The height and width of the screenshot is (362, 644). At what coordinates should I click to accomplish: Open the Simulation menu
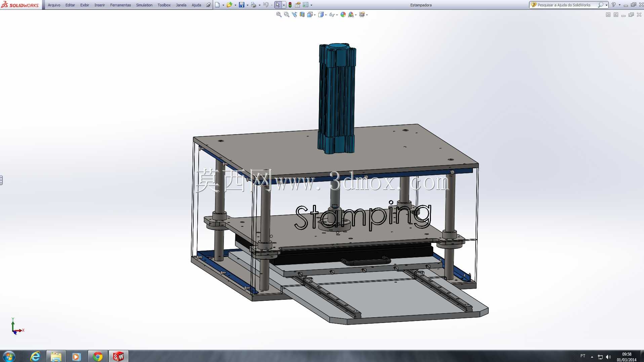tap(144, 5)
